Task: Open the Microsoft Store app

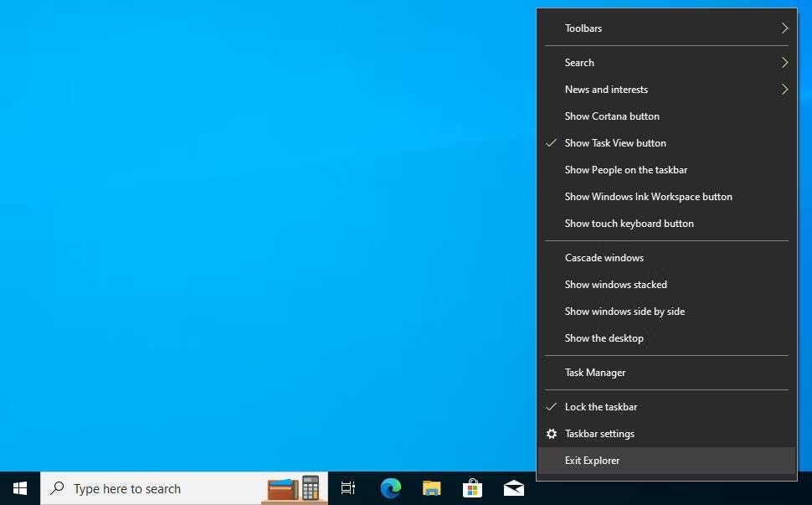Action: click(x=472, y=488)
